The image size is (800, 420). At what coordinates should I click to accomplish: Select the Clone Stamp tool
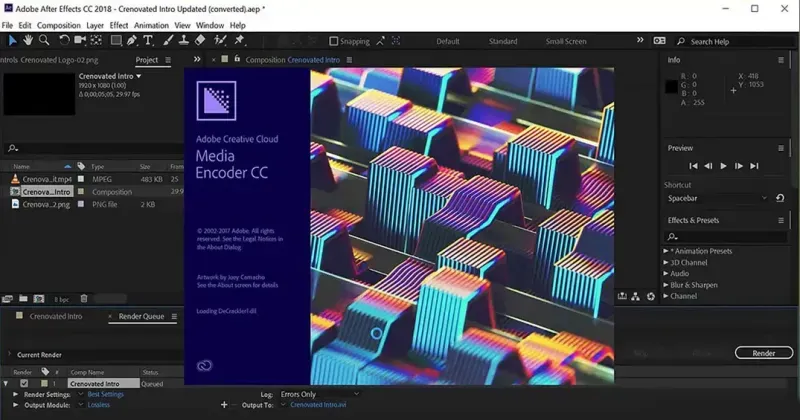click(x=184, y=40)
